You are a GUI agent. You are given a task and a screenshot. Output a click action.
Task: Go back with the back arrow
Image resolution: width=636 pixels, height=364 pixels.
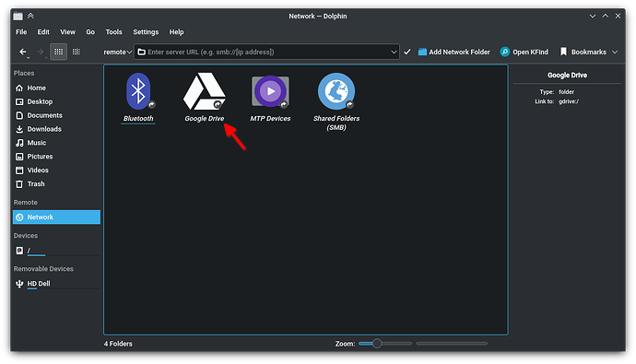(23, 52)
